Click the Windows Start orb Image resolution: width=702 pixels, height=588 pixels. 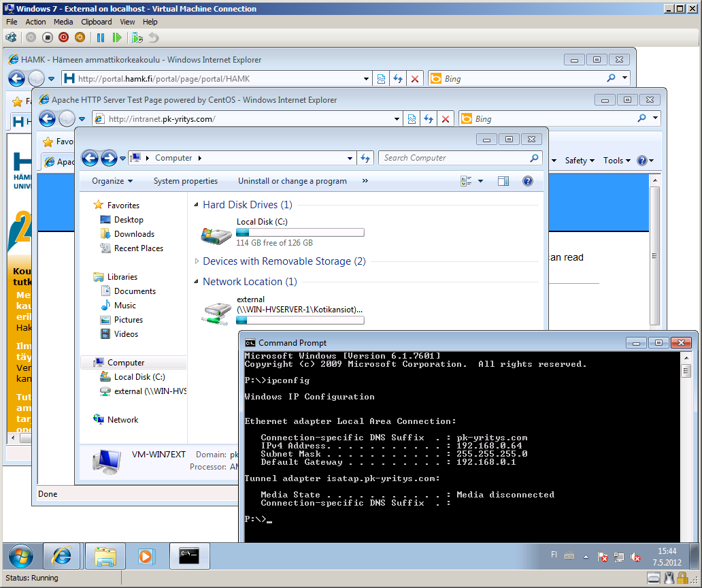coord(21,556)
